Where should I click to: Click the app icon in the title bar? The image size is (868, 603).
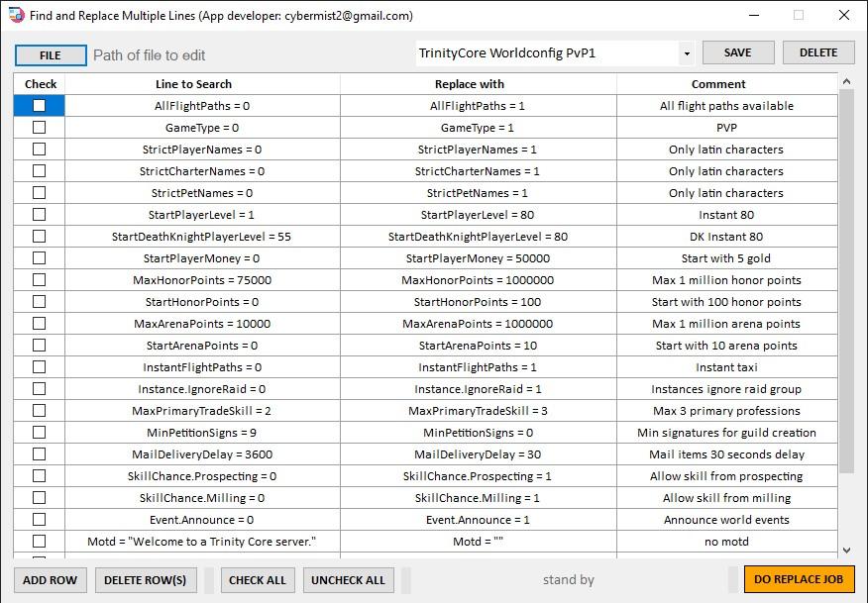[x=13, y=15]
